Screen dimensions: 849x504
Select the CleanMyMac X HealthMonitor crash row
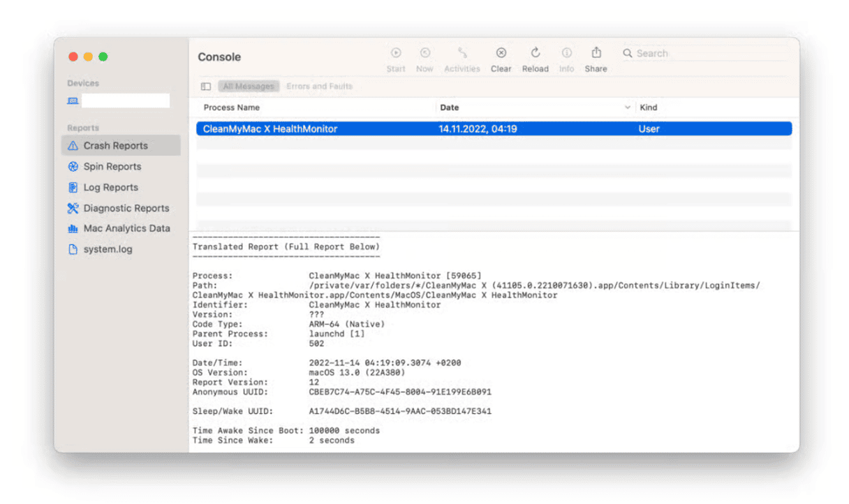click(x=493, y=129)
